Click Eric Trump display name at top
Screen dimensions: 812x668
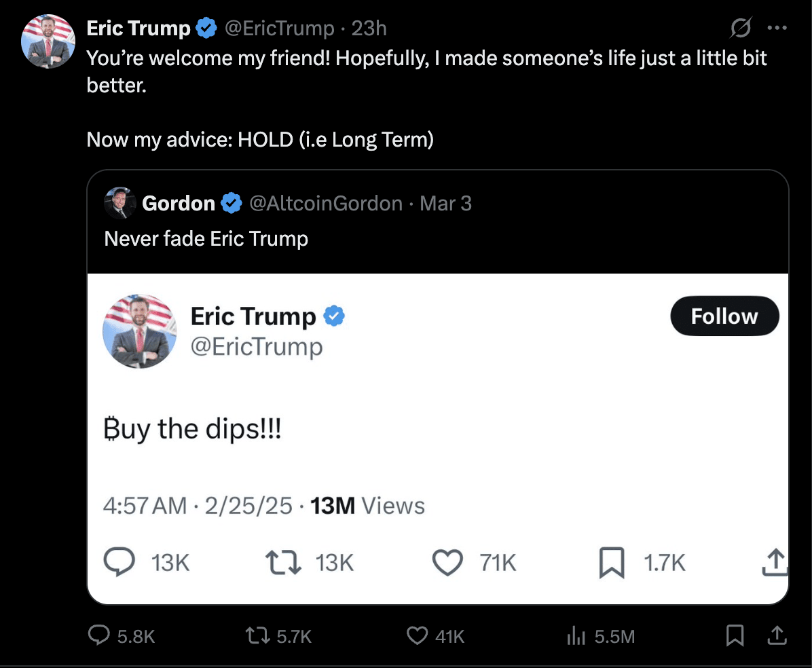click(x=139, y=28)
